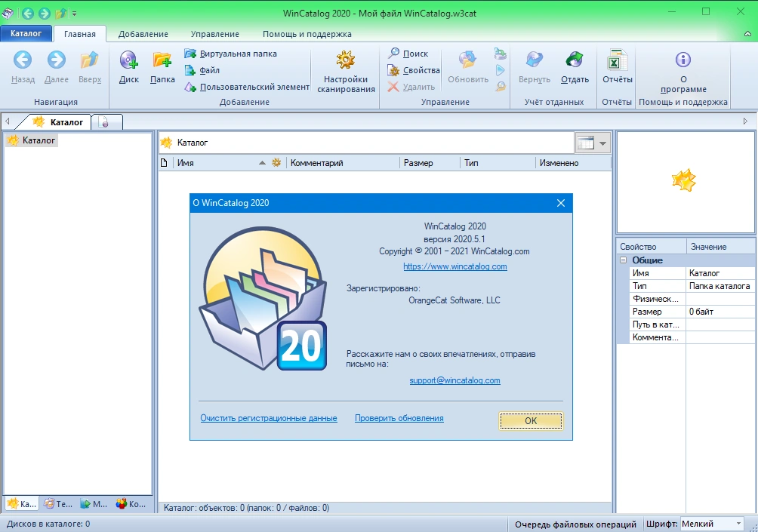The image size is (758, 532).
Task: Click the quick access back arrow in title bar
Action: 27,14
